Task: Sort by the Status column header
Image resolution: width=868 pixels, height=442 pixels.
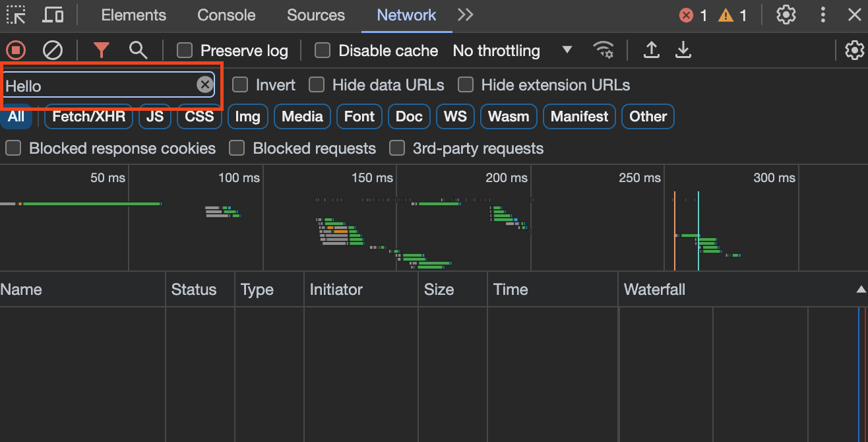Action: (200, 290)
